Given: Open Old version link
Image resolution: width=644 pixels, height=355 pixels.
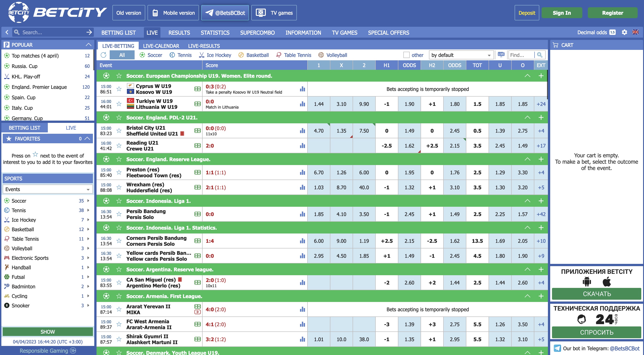Looking at the screenshot, I should pyautogui.click(x=128, y=13).
